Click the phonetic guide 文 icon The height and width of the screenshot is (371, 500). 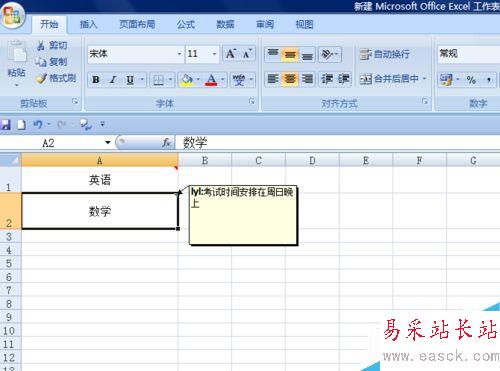point(239,80)
